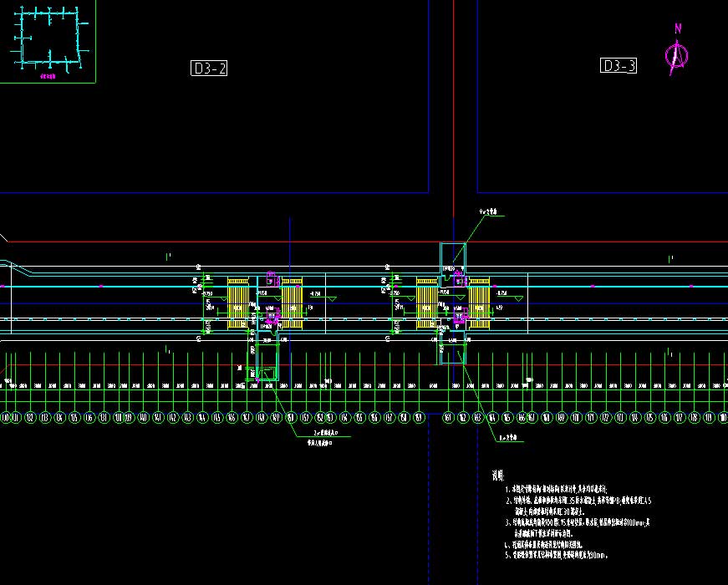The image size is (728, 585).
Task: Select the second yellow stair block from left
Action: click(292, 304)
